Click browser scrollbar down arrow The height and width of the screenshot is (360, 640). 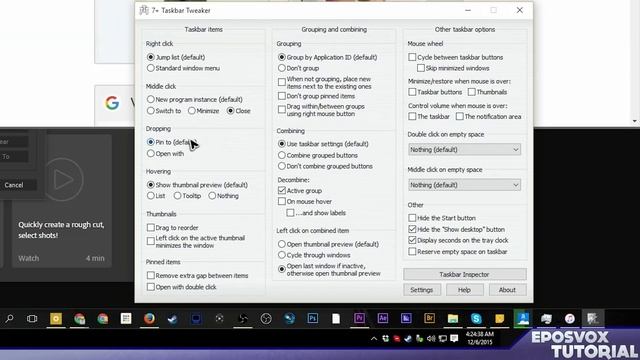(x=635, y=121)
